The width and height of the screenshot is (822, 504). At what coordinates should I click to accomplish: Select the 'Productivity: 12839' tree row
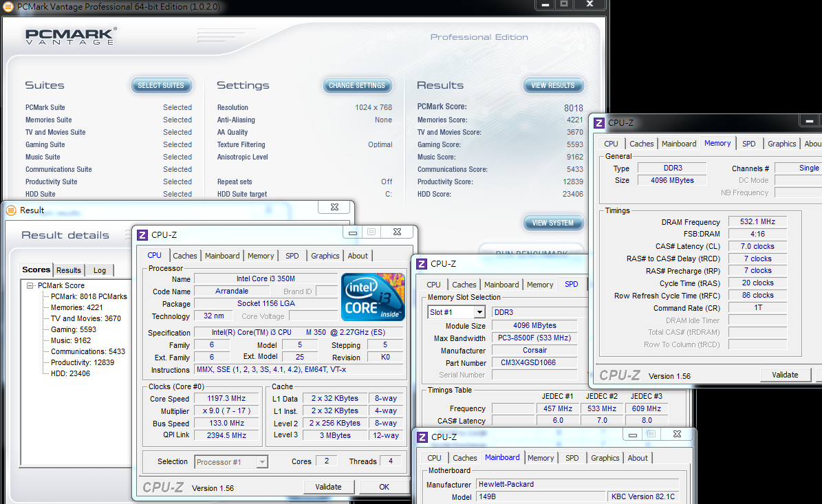[x=83, y=362]
